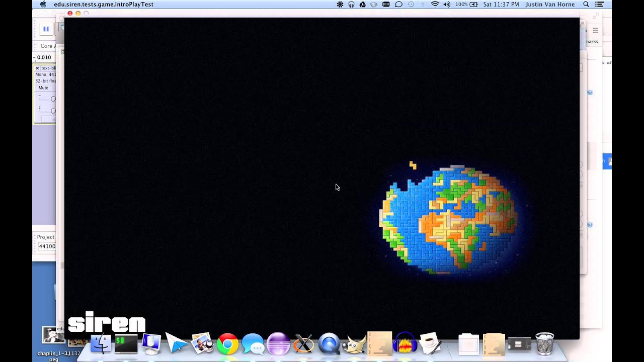
Task: Open the white folder stack in the dock
Action: pos(468,344)
